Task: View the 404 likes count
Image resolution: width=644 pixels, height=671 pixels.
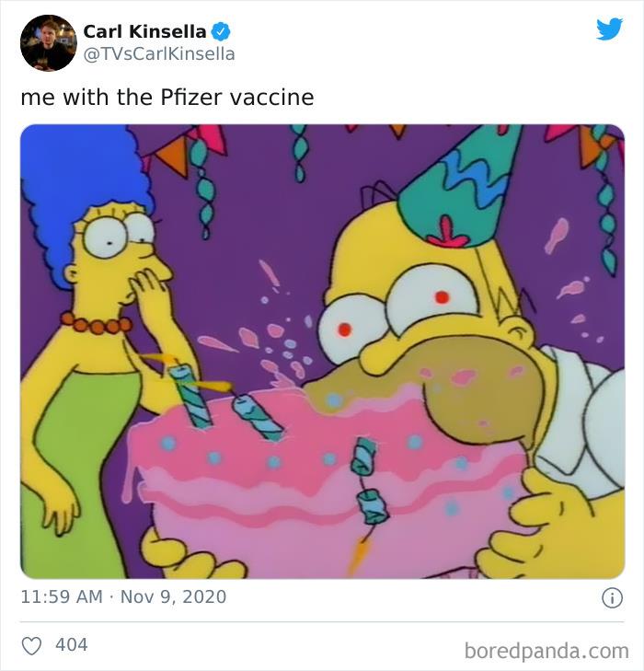Action: point(72,645)
